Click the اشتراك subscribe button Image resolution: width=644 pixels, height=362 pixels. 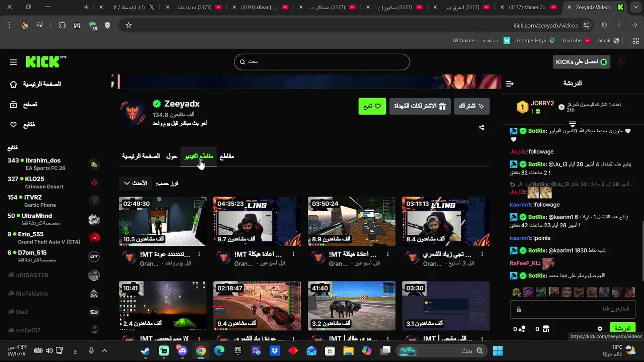[471, 106]
